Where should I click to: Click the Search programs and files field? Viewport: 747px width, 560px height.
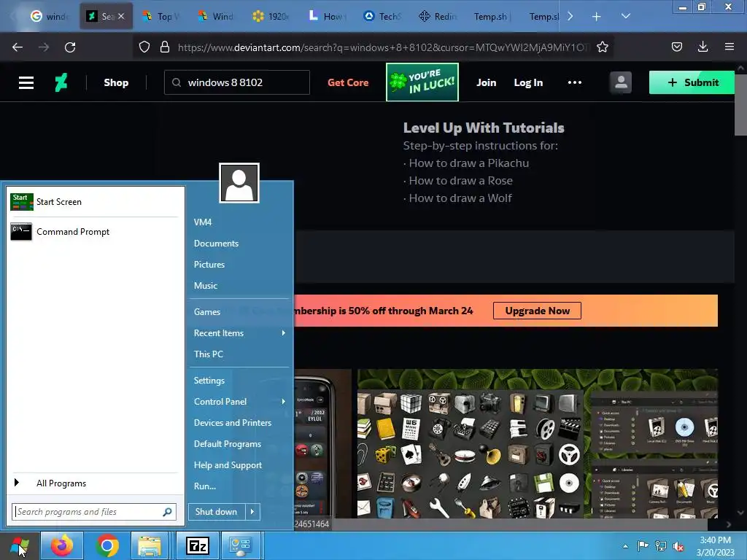pos(94,512)
